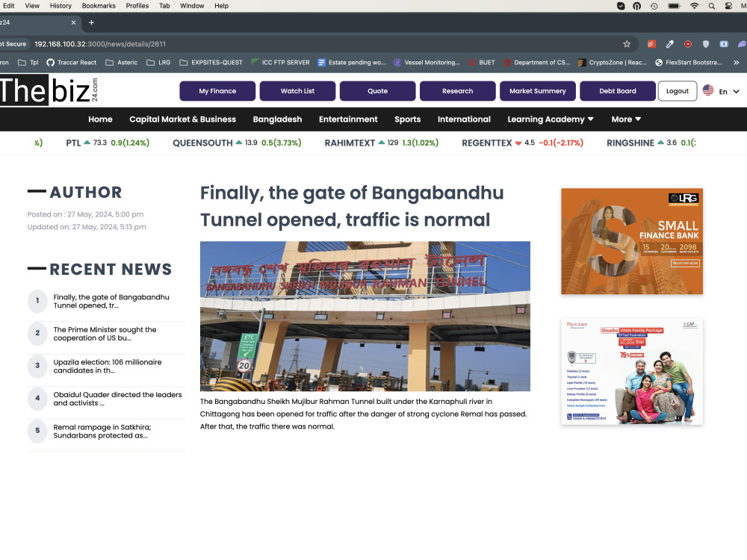The width and height of the screenshot is (747, 560).
Task: Click the eyedropper extension icon
Action: point(670,44)
